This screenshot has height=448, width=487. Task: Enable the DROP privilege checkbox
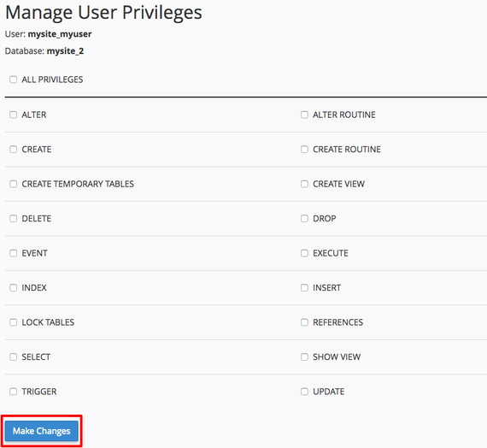(304, 218)
